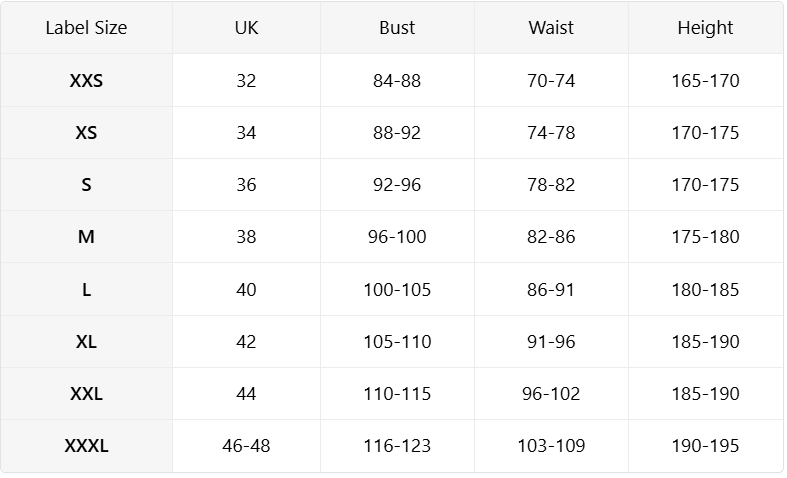Screen dimensions: 787x478
Task: Click the Label Size column header
Action: (x=86, y=28)
